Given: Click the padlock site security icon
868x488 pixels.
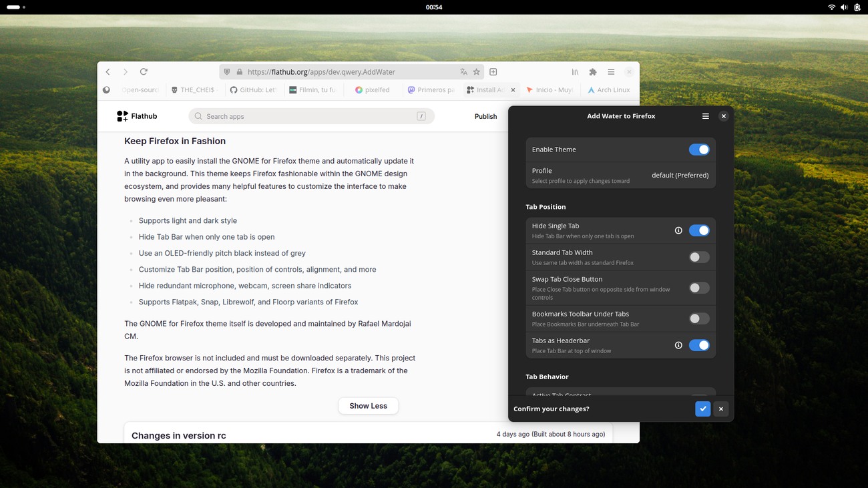Looking at the screenshot, I should (x=240, y=72).
